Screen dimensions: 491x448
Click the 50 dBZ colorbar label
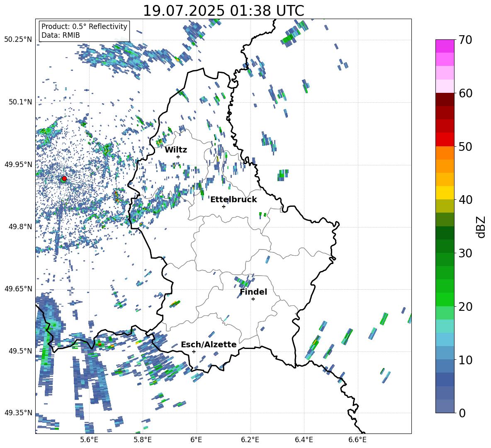[466, 146]
